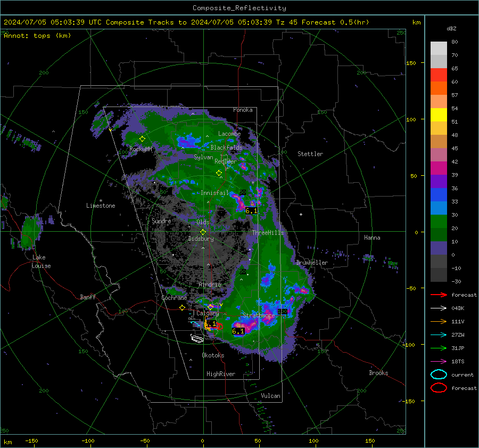Viewport: 479px width, 448px height.
Task: Click the RockyMH label
Action: coord(141,149)
